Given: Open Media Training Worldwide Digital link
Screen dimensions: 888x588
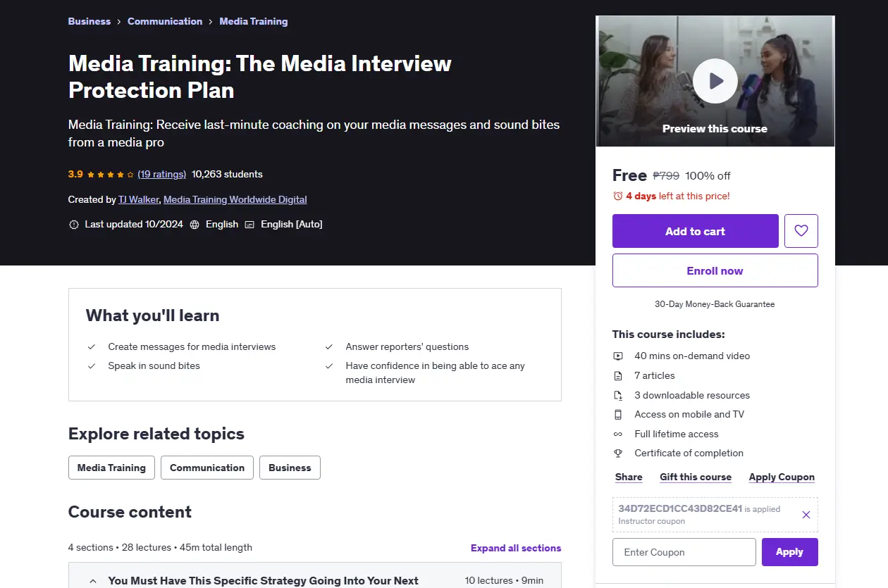Looking at the screenshot, I should pos(235,199).
